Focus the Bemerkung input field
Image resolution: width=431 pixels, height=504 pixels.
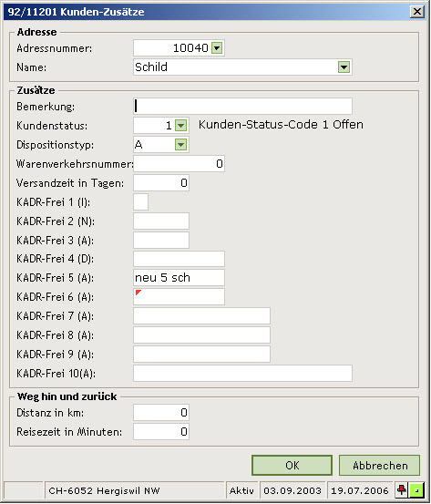[242, 106]
